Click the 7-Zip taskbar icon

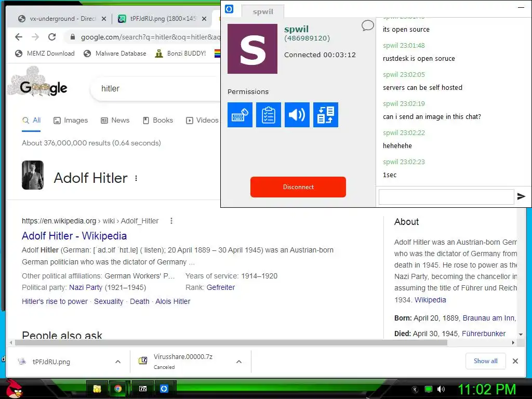pos(143,389)
